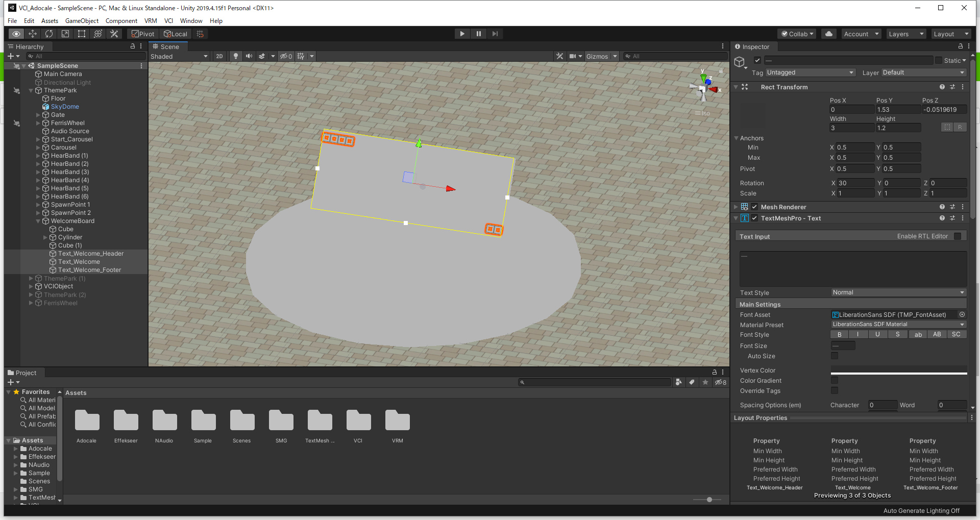This screenshot has height=520, width=980.
Task: Toggle the Static checkbox
Action: pos(938,60)
